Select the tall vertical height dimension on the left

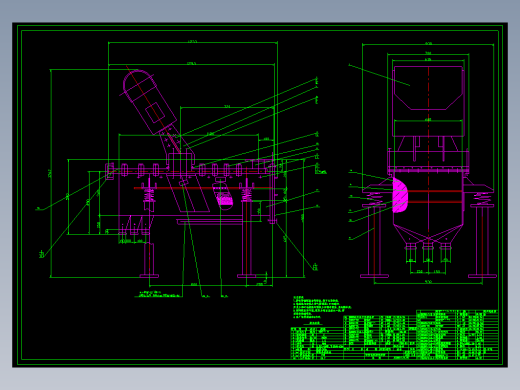coord(50,173)
